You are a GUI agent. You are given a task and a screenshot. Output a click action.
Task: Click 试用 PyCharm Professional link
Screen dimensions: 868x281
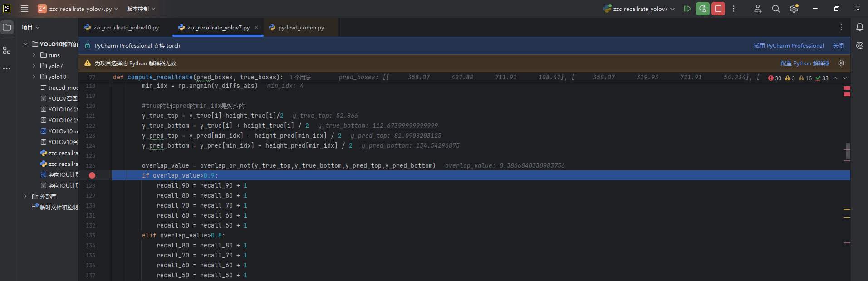tap(789, 46)
